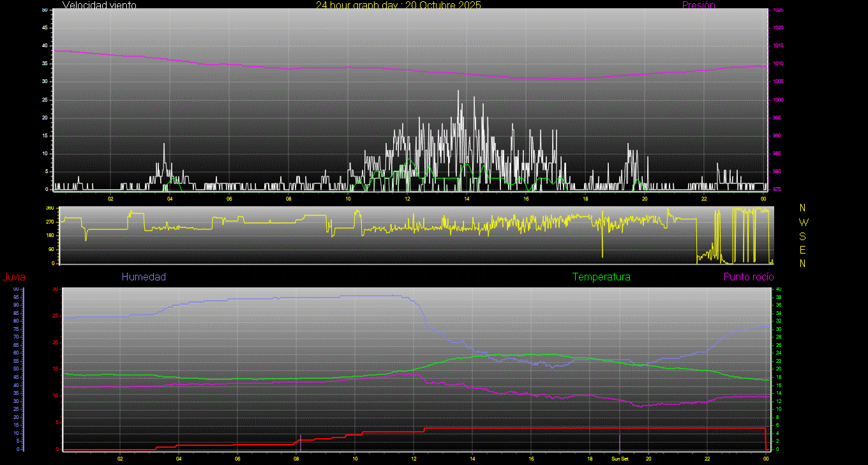The height and width of the screenshot is (465, 868).
Task: Click the Presión legend label
Action: point(698,5)
